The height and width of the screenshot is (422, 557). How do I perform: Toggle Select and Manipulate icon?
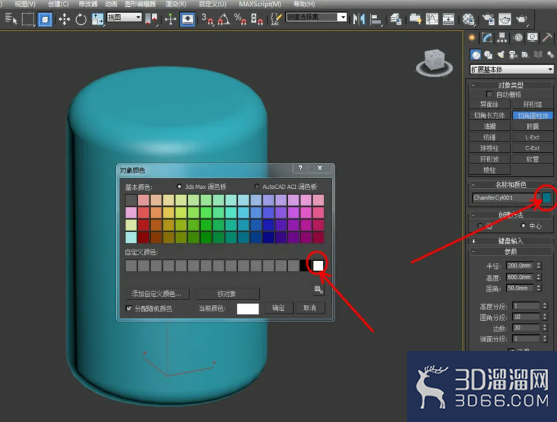pos(171,19)
